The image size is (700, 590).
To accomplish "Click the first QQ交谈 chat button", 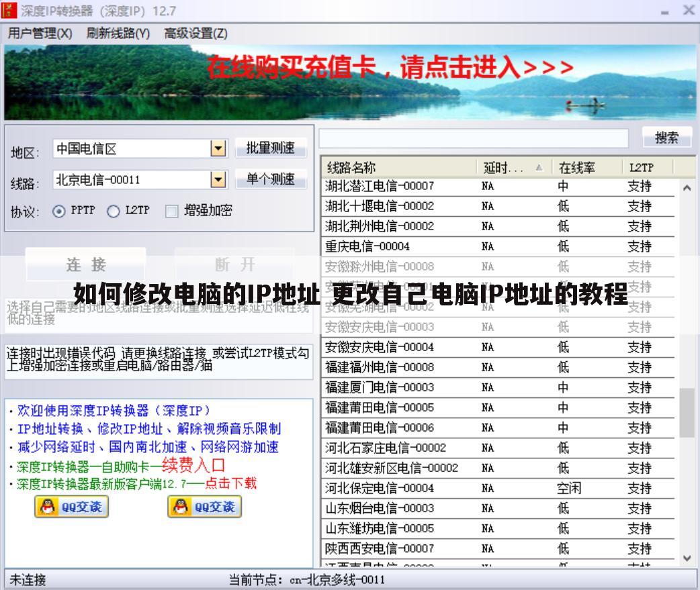I will [71, 507].
